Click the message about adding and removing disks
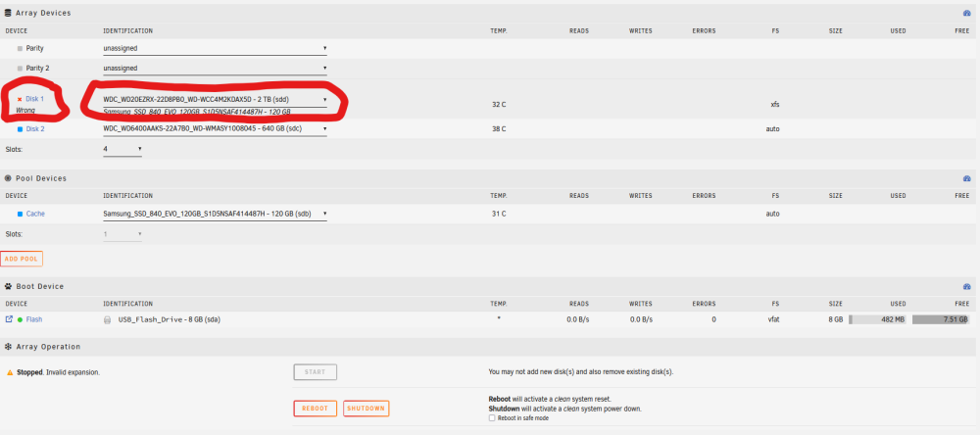The height and width of the screenshot is (435, 980). [x=580, y=372]
